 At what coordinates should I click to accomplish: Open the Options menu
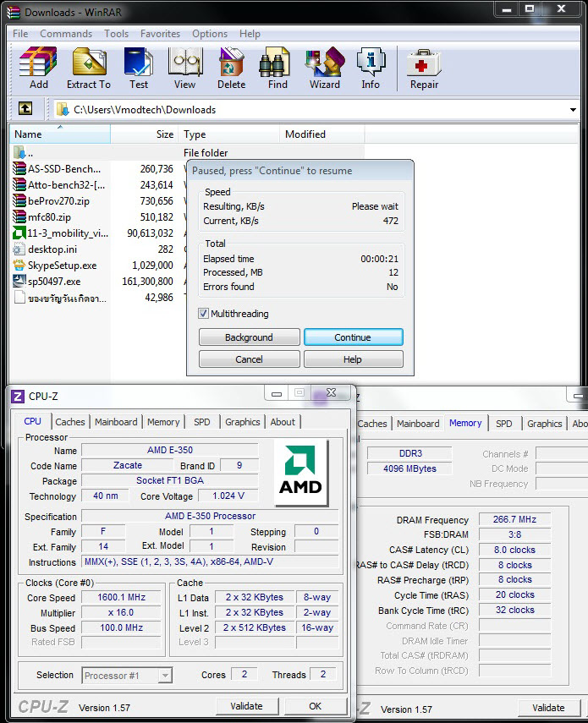[x=210, y=34]
